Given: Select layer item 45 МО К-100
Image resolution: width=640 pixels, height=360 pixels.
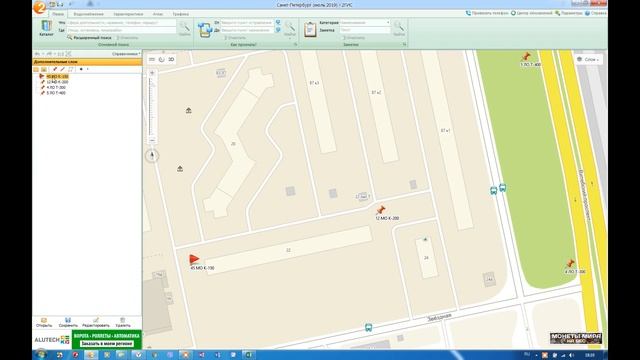Looking at the screenshot, I should (x=57, y=76).
